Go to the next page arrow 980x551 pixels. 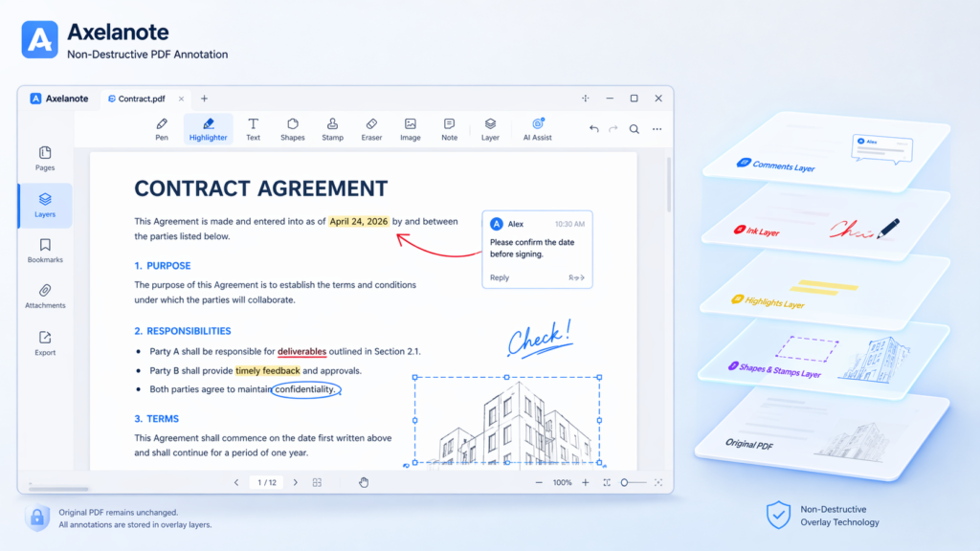click(x=295, y=482)
